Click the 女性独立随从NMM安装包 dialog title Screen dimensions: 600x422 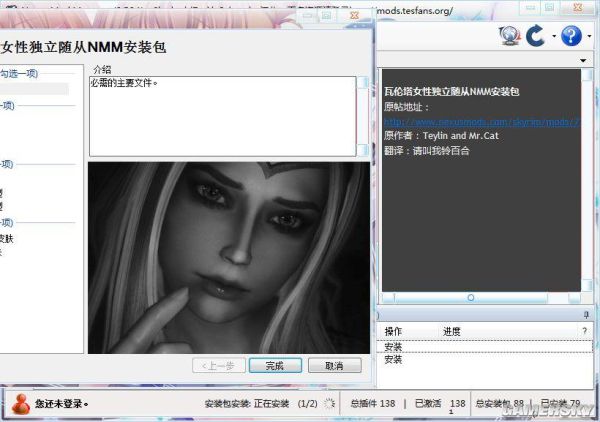pos(83,47)
